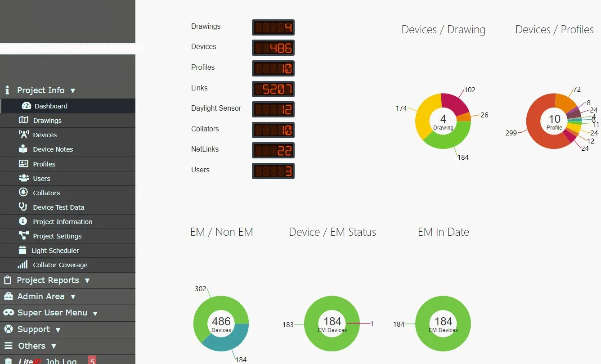Click the 'Daylight Sensor' label

coord(216,108)
